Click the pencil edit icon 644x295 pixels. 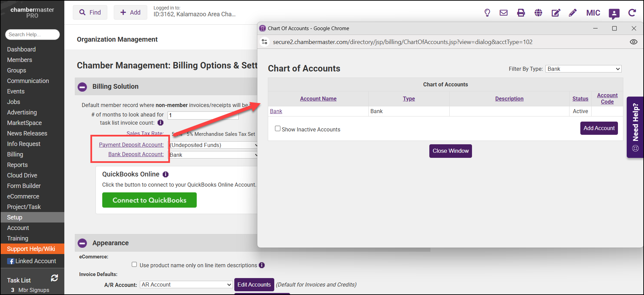click(x=573, y=13)
